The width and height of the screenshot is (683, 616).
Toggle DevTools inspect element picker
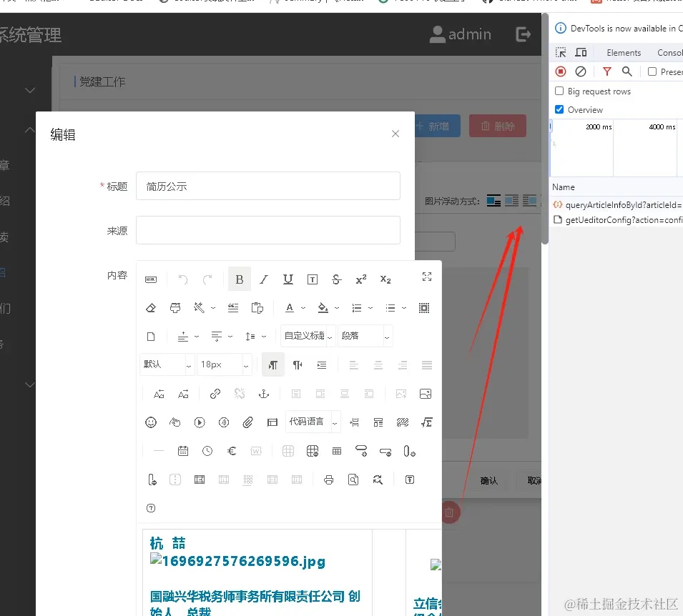tap(561, 53)
